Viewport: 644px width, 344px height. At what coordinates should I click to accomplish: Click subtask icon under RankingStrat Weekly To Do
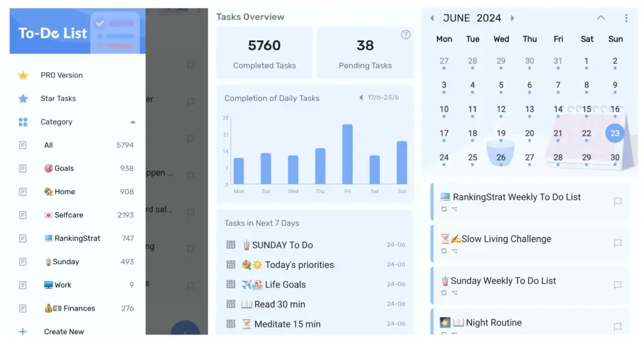tap(454, 209)
